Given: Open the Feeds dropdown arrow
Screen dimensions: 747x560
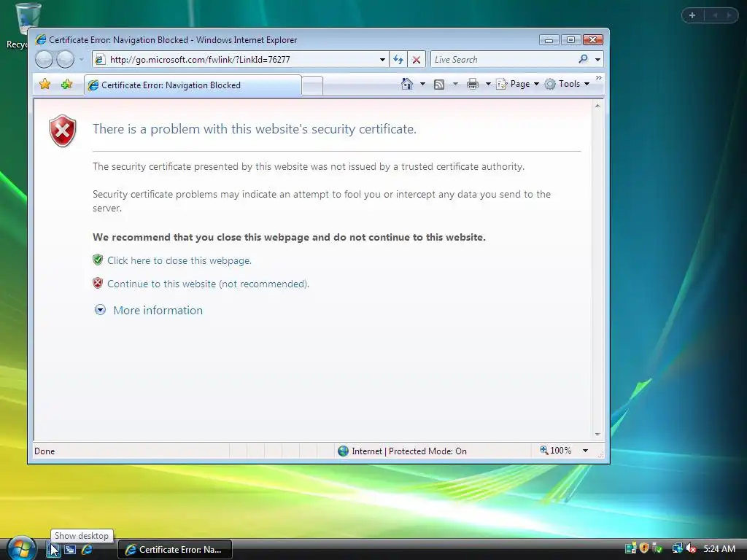Looking at the screenshot, I should [x=455, y=84].
